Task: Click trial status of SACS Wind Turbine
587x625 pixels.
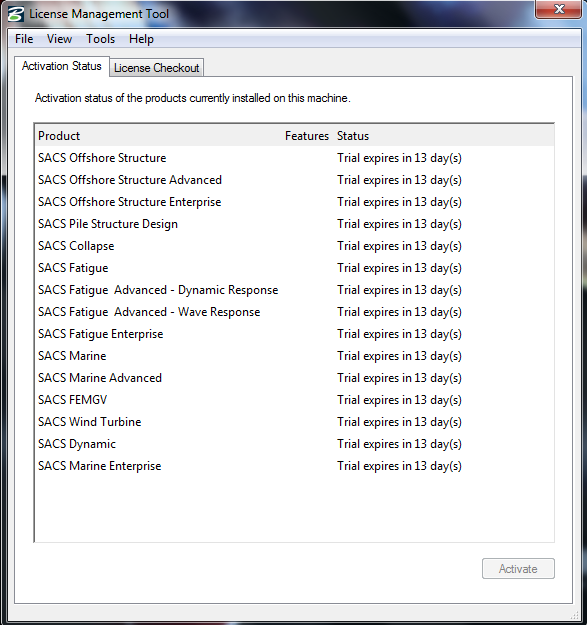Action: (x=399, y=422)
